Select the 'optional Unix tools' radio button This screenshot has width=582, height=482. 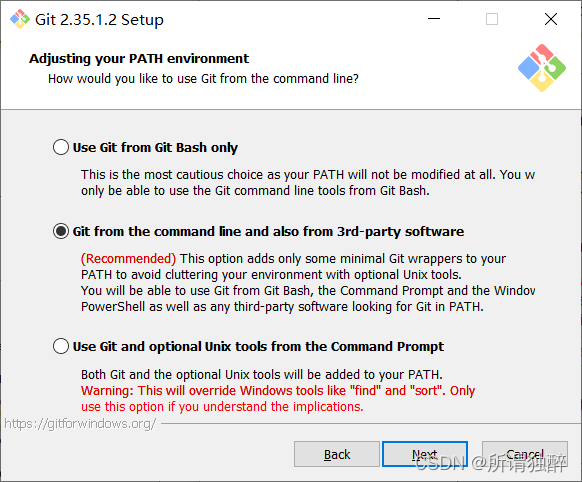pyautogui.click(x=61, y=346)
